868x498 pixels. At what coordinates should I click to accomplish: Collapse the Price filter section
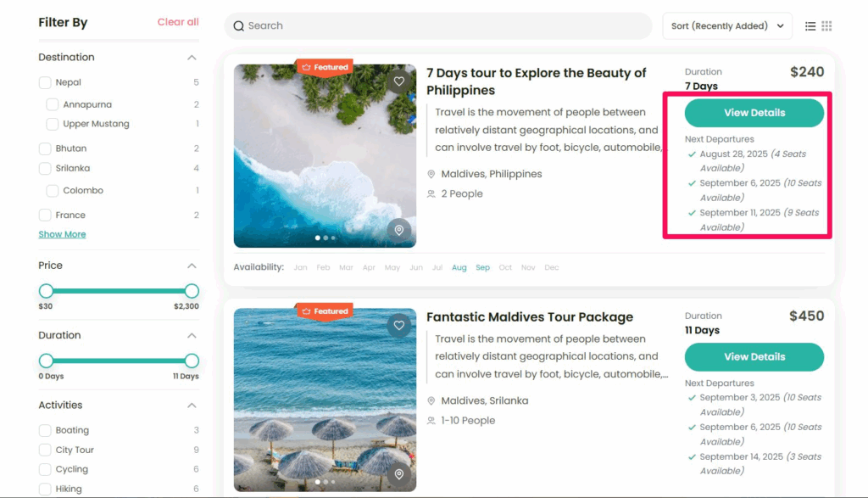[192, 266]
